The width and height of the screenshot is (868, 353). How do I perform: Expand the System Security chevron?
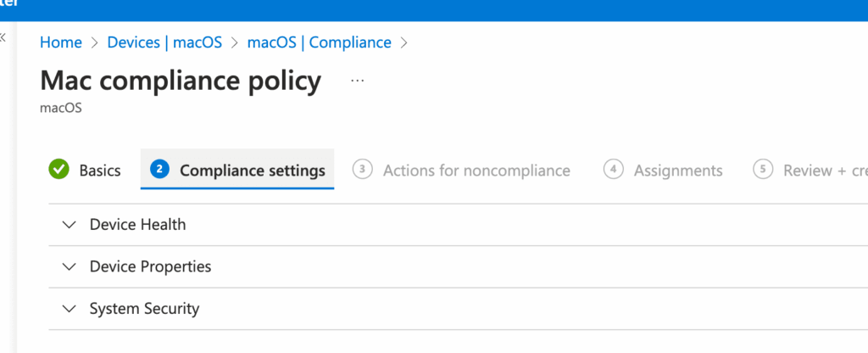coord(70,309)
